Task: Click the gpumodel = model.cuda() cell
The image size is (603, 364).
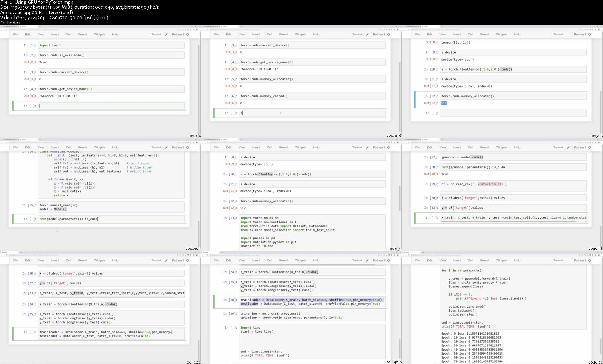Action: [x=513, y=157]
